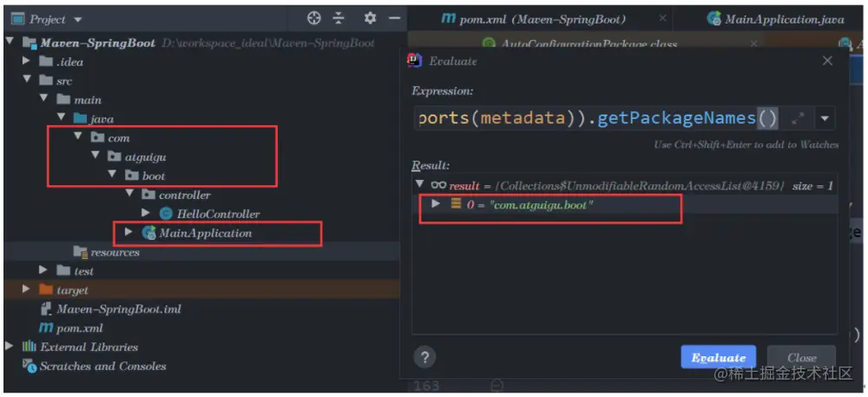Viewport: 868px width, 397px height.
Task: Select the resources folder row
Action: click(201, 253)
